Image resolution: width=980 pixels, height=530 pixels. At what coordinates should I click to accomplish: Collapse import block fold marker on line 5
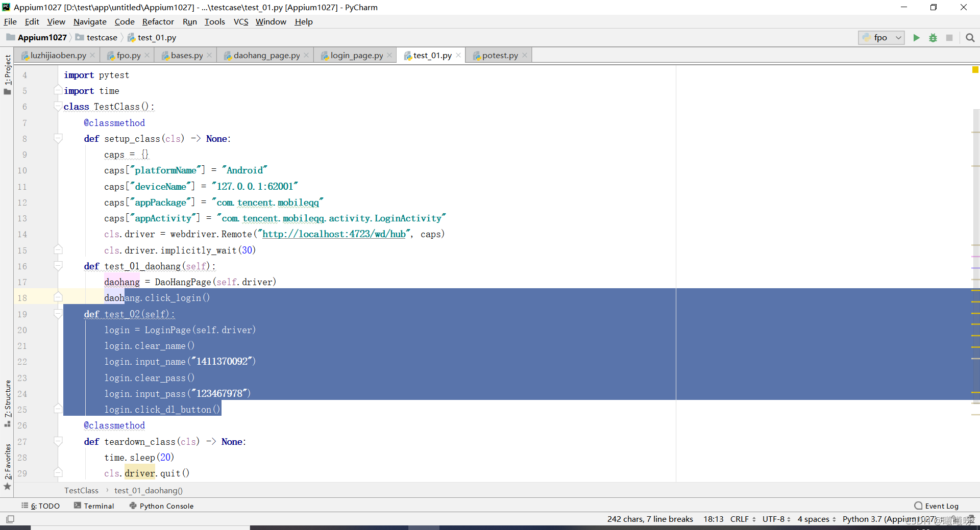pos(58,91)
